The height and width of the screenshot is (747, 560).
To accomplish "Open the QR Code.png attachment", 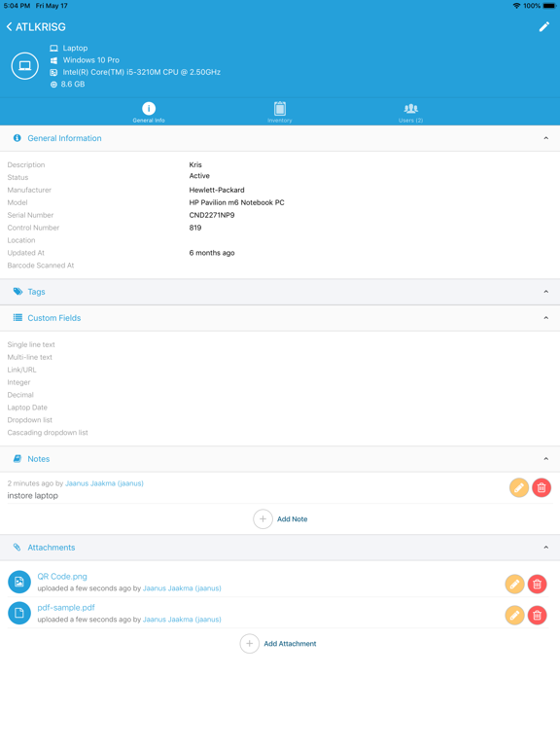I will click(x=62, y=577).
